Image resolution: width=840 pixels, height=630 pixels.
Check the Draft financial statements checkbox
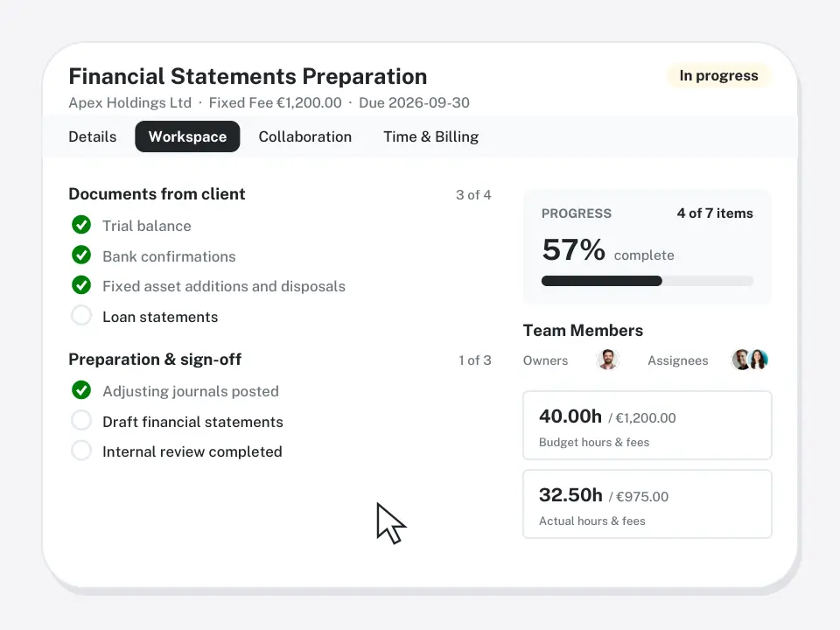tap(81, 421)
